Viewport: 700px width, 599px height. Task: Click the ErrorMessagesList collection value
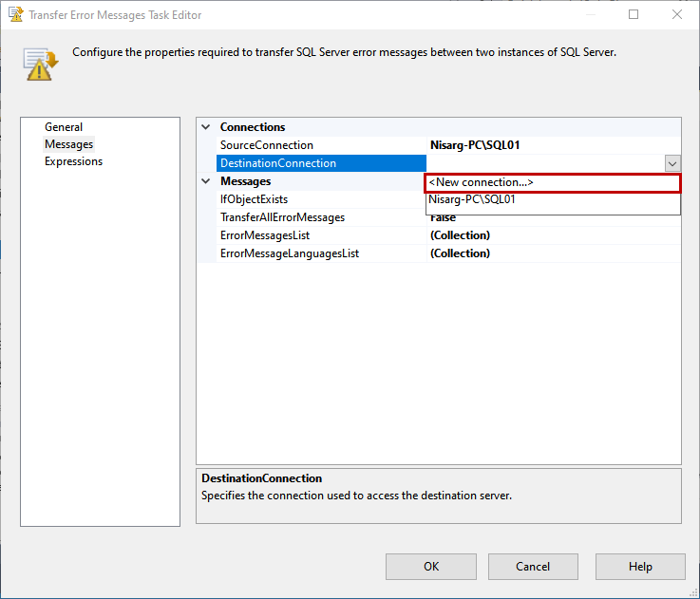pos(461,235)
